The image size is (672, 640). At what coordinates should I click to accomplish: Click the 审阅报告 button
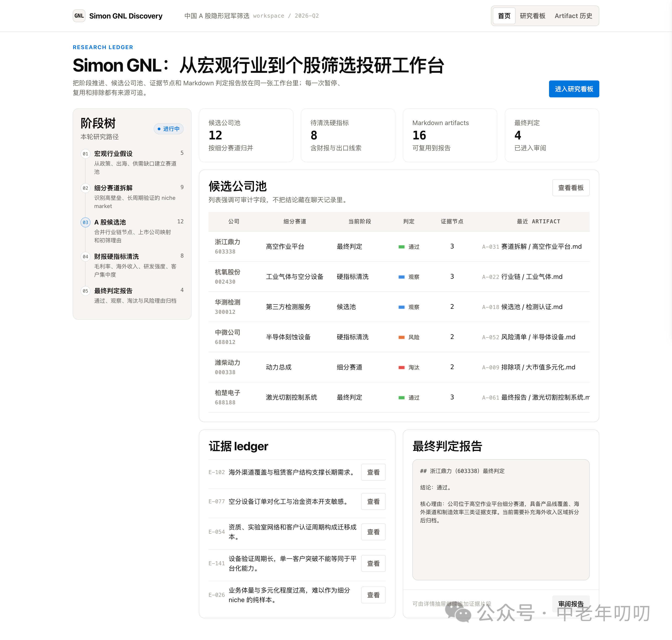[x=571, y=603]
